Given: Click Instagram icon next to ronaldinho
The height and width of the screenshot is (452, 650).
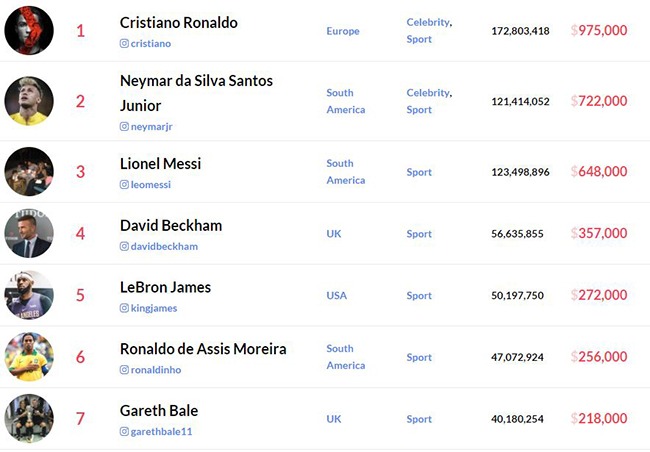Looking at the screenshot, I should click(x=124, y=370).
